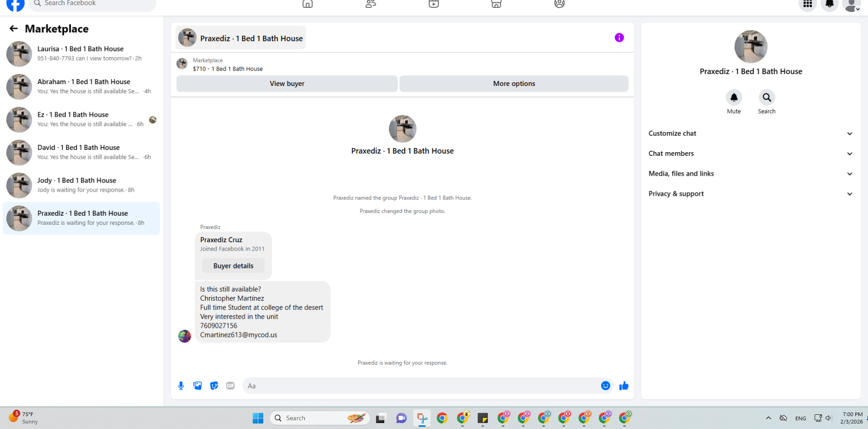Image resolution: width=868 pixels, height=429 pixels.
Task: Open the Facebook logo home link
Action: coord(15,5)
